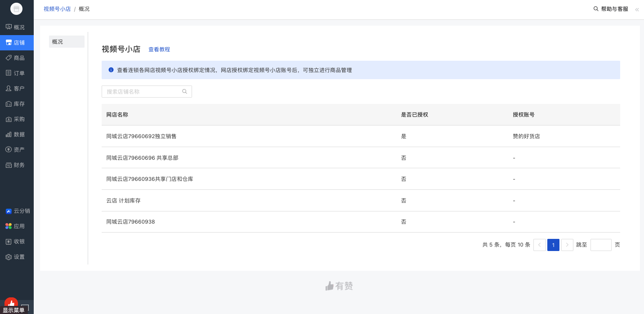
Task: Go to previous page arrow
Action: [540, 245]
